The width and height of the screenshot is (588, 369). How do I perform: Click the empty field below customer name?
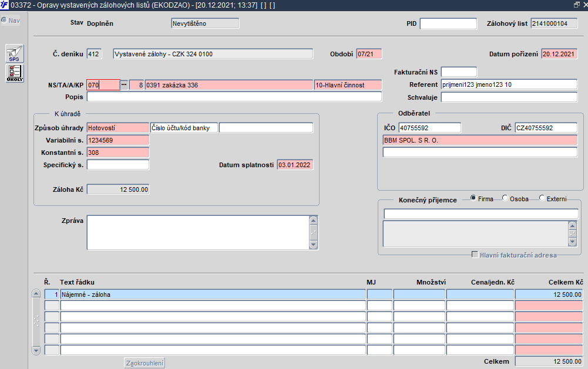pyautogui.click(x=480, y=152)
